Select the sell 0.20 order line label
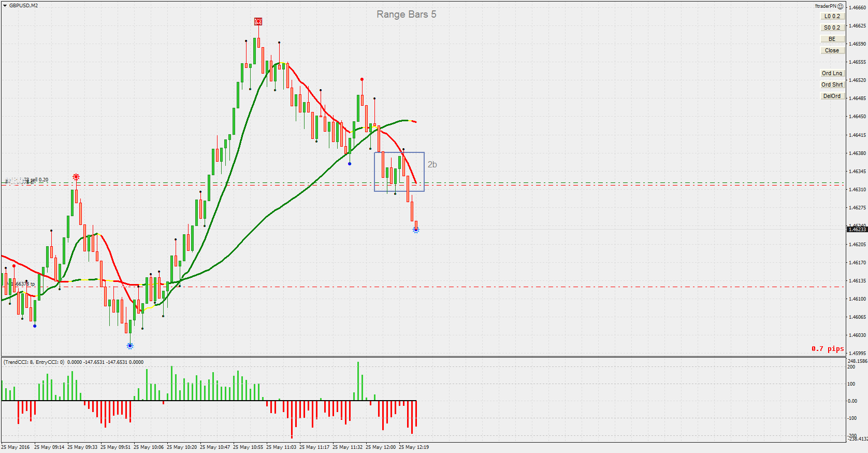The width and height of the screenshot is (868, 453). pos(27,180)
